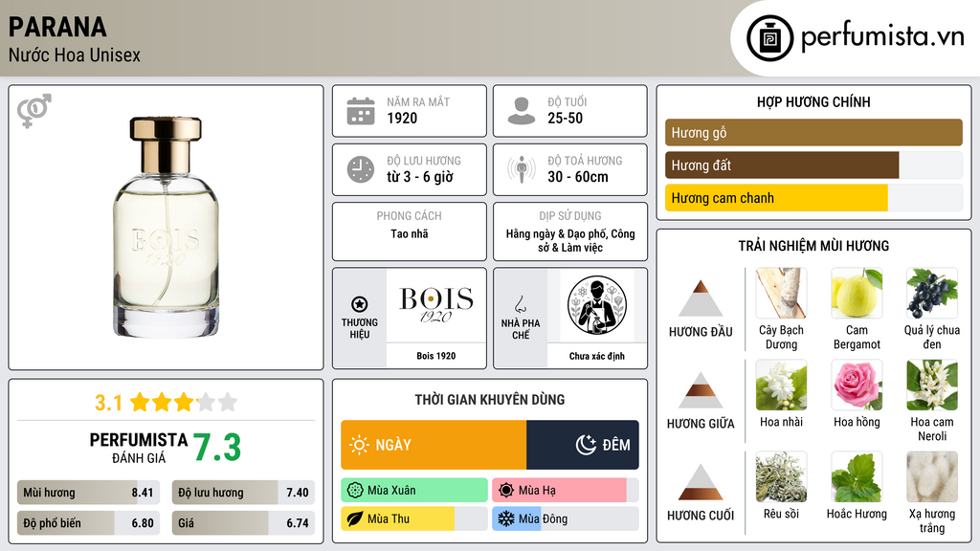980x551 pixels.
Task: Click the star rating icons next to 3.1
Action: coord(184,402)
